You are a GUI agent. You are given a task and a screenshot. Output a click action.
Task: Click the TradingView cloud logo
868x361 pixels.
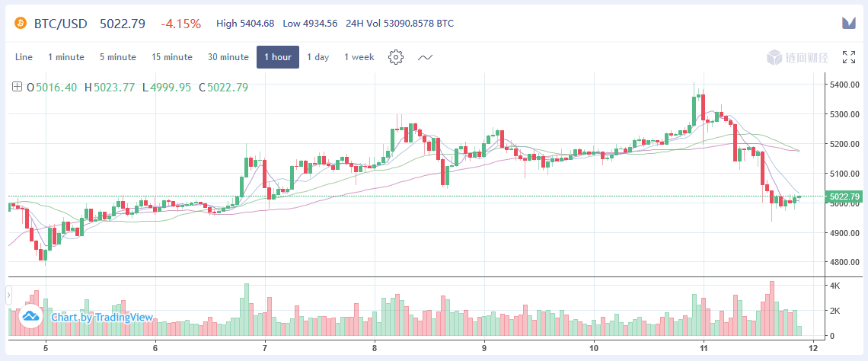31,316
